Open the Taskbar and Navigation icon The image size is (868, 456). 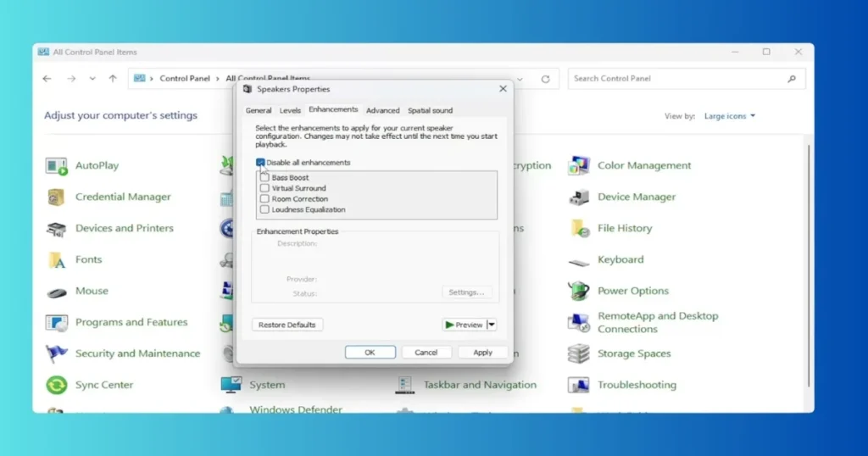tap(404, 385)
